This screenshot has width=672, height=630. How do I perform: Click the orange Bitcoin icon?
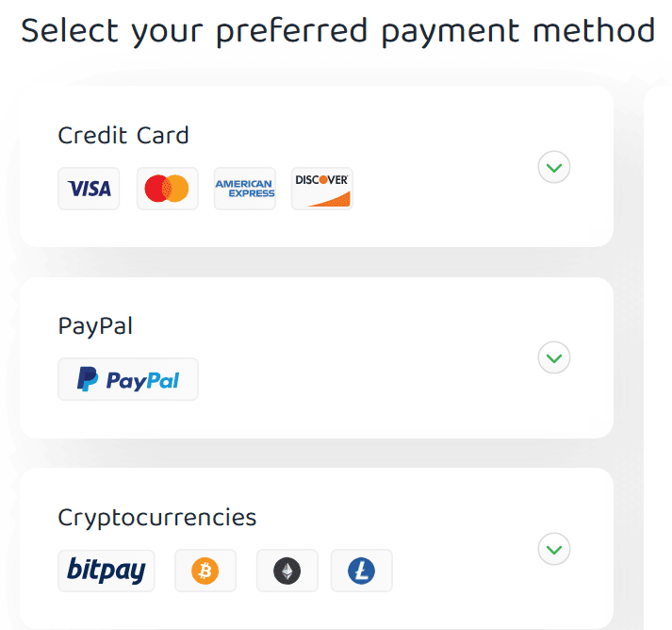205,571
